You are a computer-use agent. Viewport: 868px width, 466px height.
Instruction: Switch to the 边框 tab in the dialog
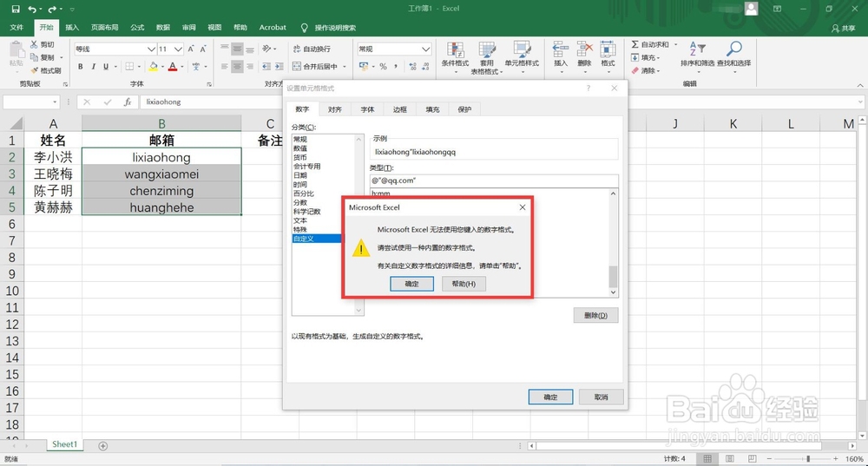tap(399, 109)
